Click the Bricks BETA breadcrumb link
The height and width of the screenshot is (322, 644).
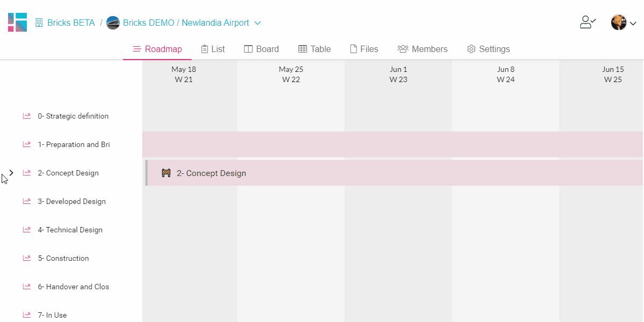pos(71,23)
